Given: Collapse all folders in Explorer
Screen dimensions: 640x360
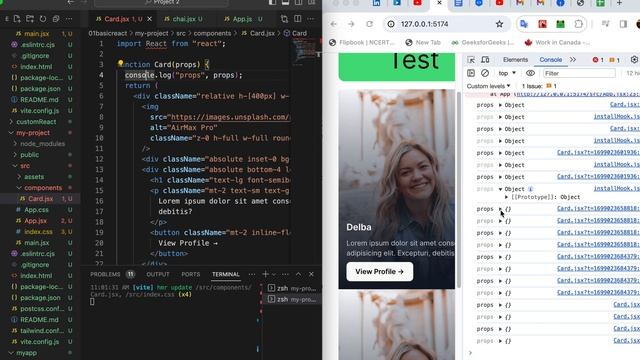Looking at the screenshot, I should click(x=56, y=19).
